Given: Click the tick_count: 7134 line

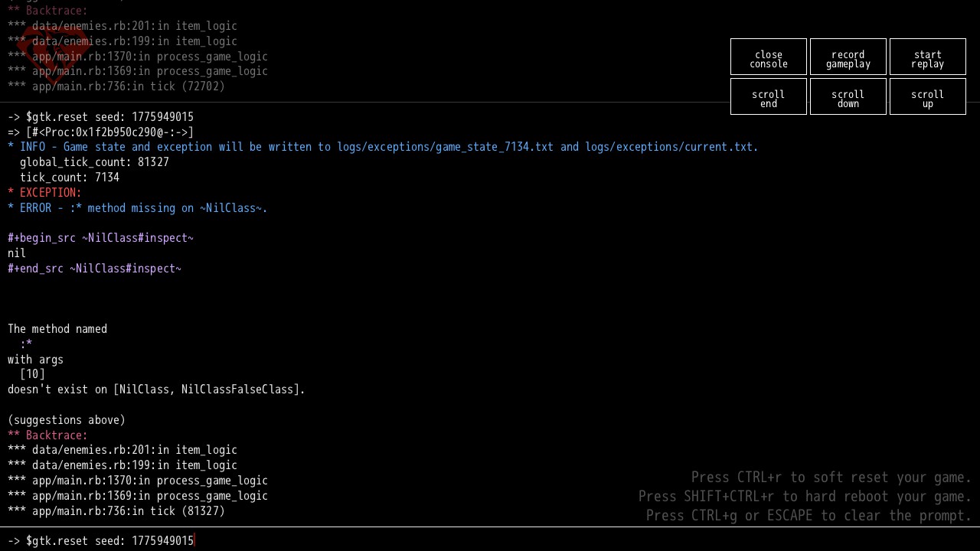Looking at the screenshot, I should (x=69, y=178).
